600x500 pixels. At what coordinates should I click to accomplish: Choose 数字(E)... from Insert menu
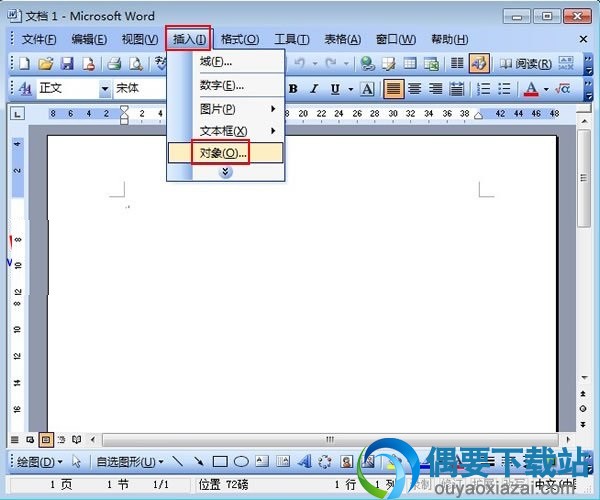click(226, 85)
